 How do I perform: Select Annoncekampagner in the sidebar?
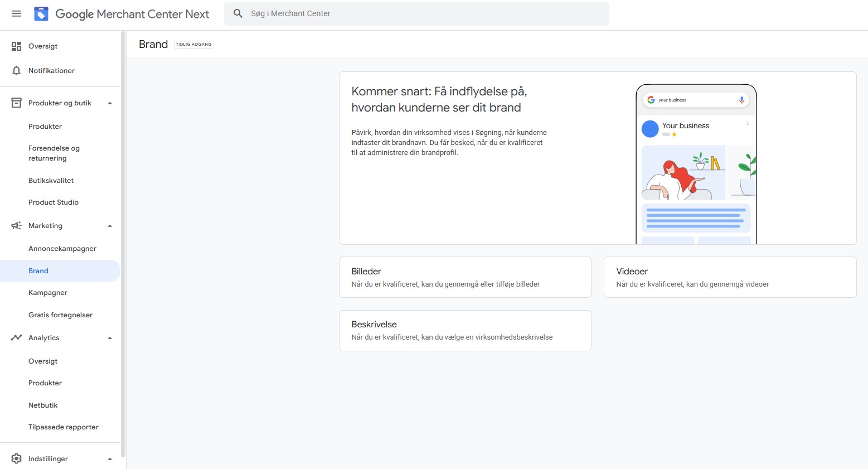[62, 248]
